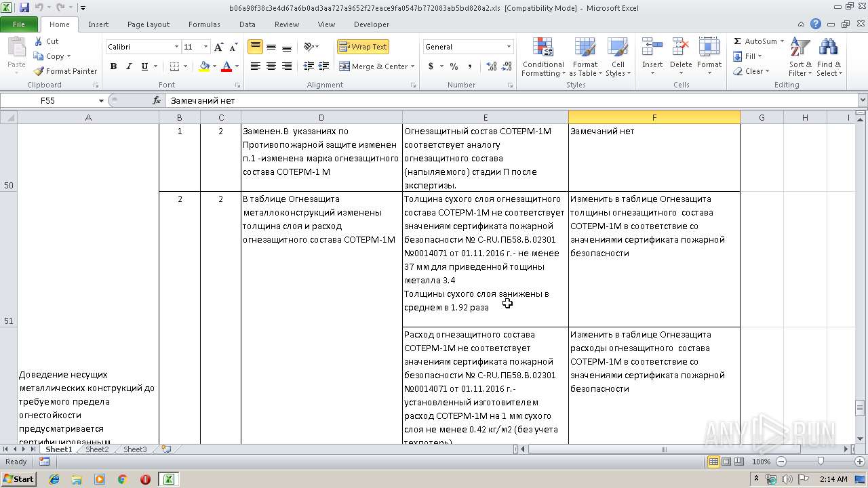
Task: Click the Paste icon
Action: 16,49
